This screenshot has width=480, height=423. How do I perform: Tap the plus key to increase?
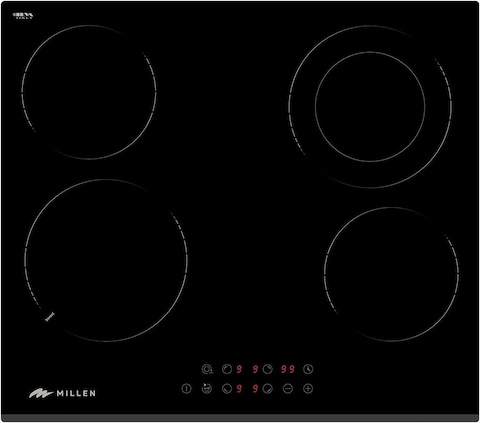(308, 389)
